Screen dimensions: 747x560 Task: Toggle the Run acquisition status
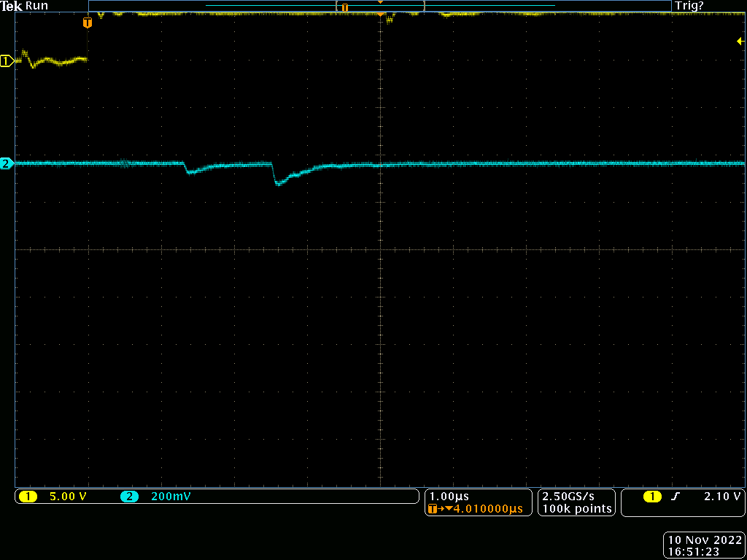click(36, 6)
